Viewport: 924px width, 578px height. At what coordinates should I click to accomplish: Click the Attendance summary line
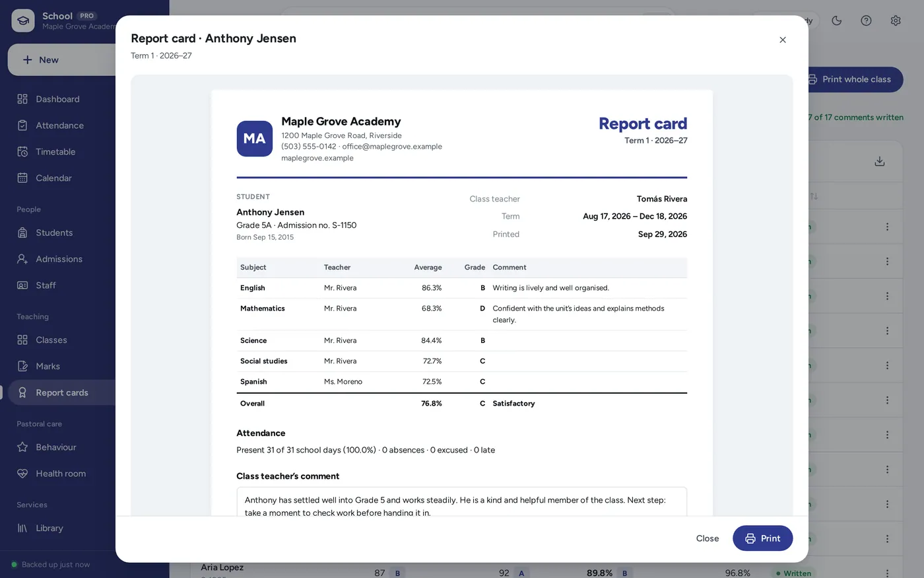(366, 450)
